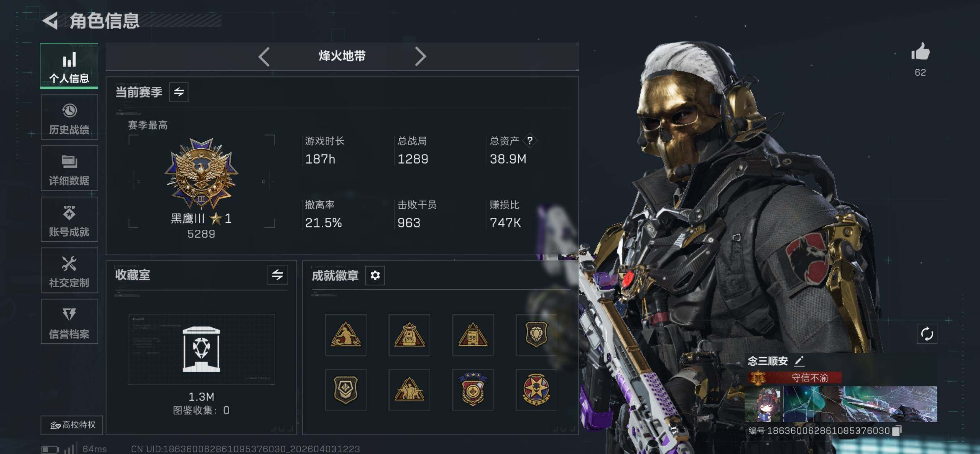Open the 收藏室 display case thumbnail

click(x=201, y=350)
